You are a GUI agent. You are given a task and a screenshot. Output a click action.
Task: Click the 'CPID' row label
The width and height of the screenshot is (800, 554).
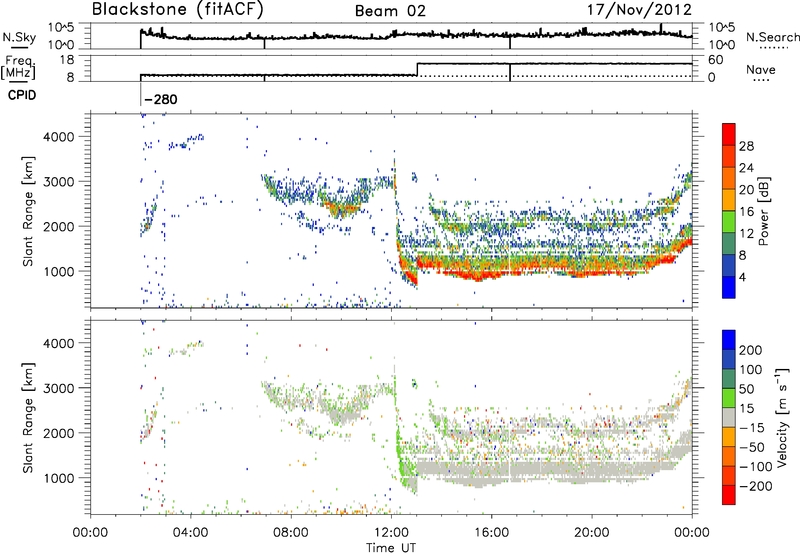click(22, 95)
